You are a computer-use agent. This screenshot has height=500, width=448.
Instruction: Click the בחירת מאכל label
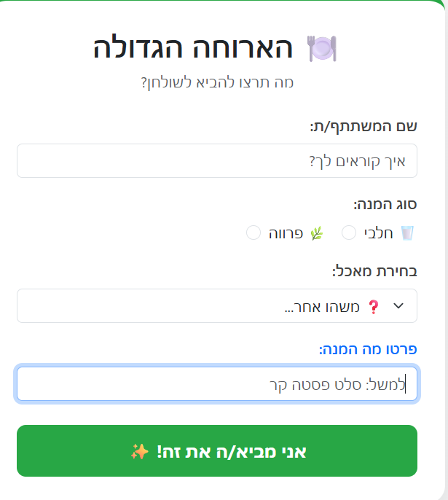click(x=374, y=272)
